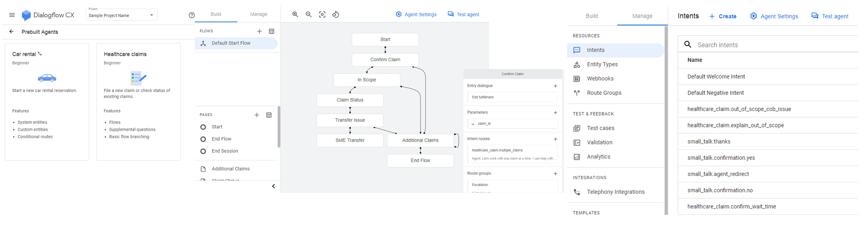Zoom out on the flow graph
Image resolution: width=868 pixels, height=234 pixels.
pos(309,15)
